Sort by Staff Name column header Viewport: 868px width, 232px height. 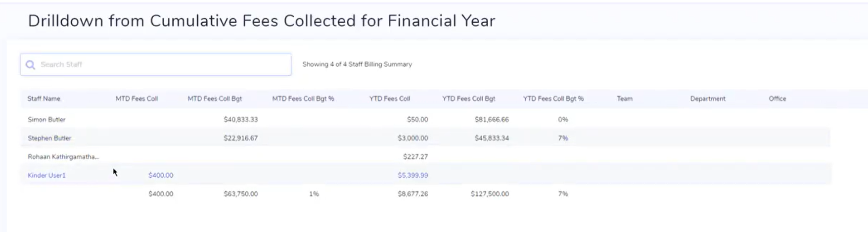(44, 99)
